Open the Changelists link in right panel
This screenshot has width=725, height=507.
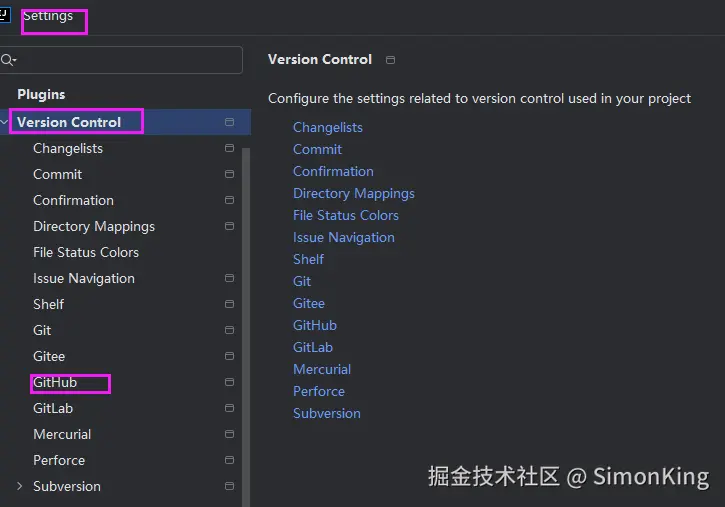[x=328, y=127]
